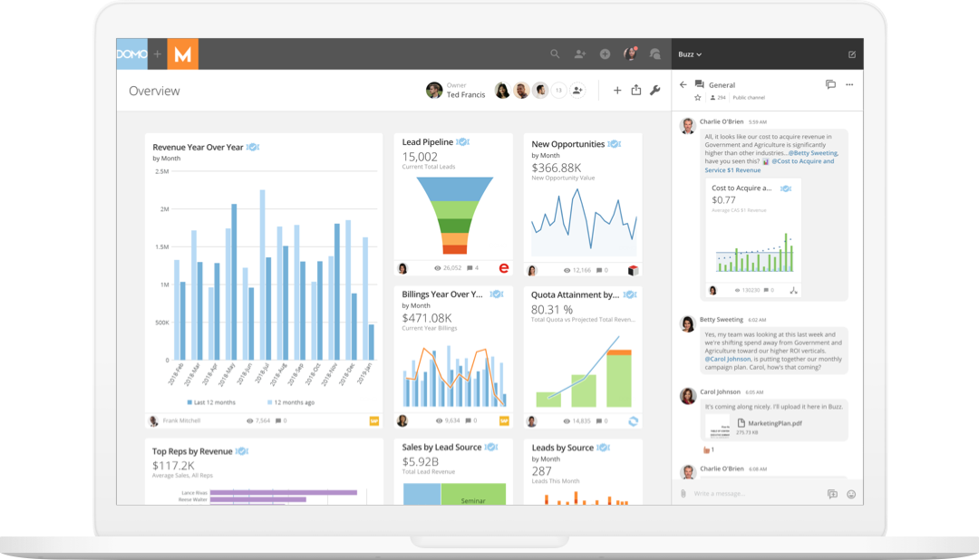Click the add person icon in top navigation
This screenshot has height=560, width=979.
(580, 53)
